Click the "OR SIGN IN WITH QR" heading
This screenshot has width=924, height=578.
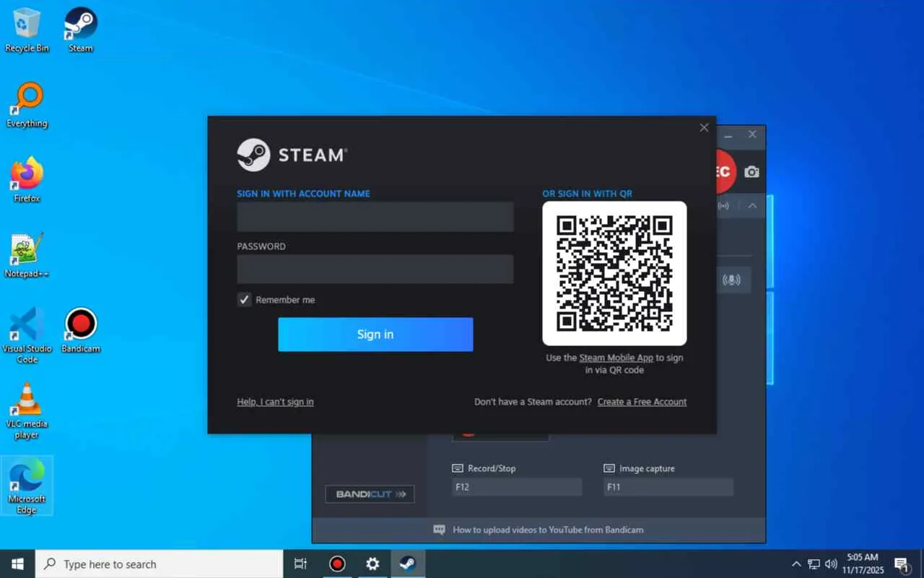pyautogui.click(x=588, y=194)
